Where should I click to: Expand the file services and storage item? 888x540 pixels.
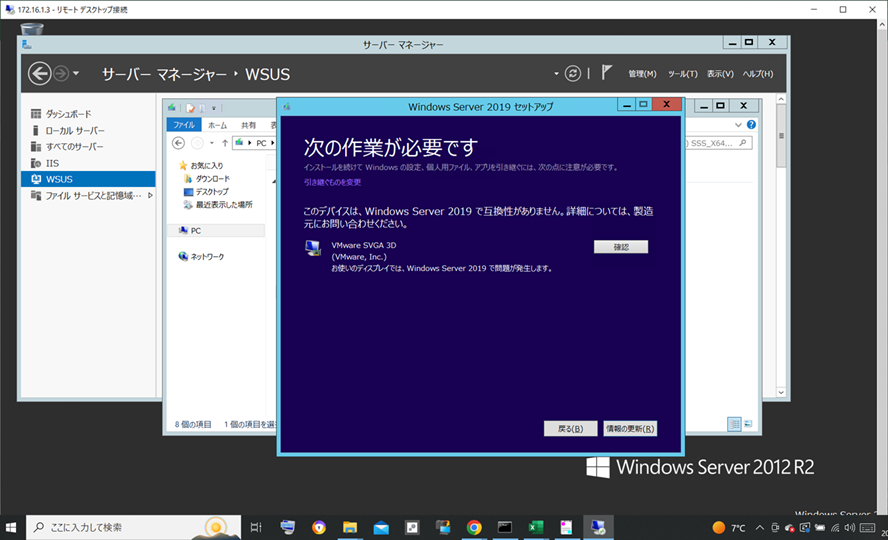click(150, 196)
